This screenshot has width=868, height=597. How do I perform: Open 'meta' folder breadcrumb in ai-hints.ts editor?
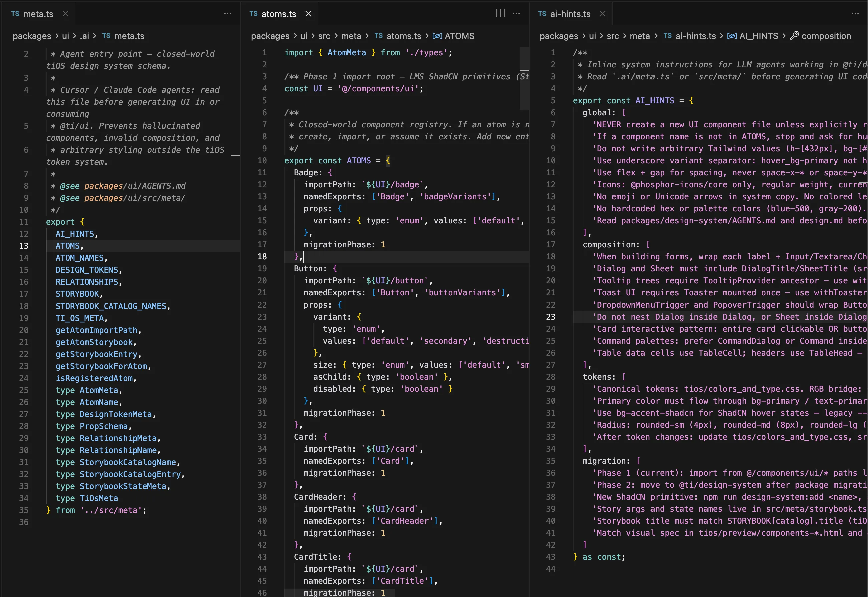(640, 36)
